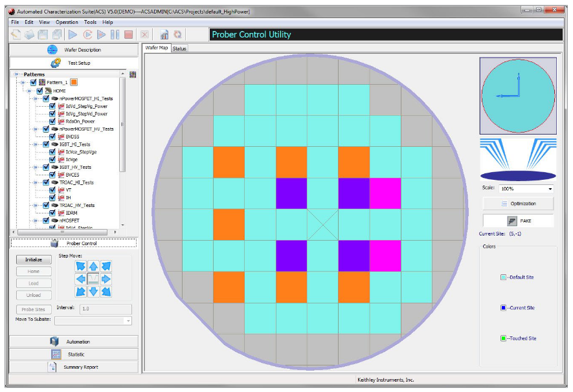Toggle the RdsOn_Power checkbox
This screenshot has width=573, height=392.
pos(53,121)
